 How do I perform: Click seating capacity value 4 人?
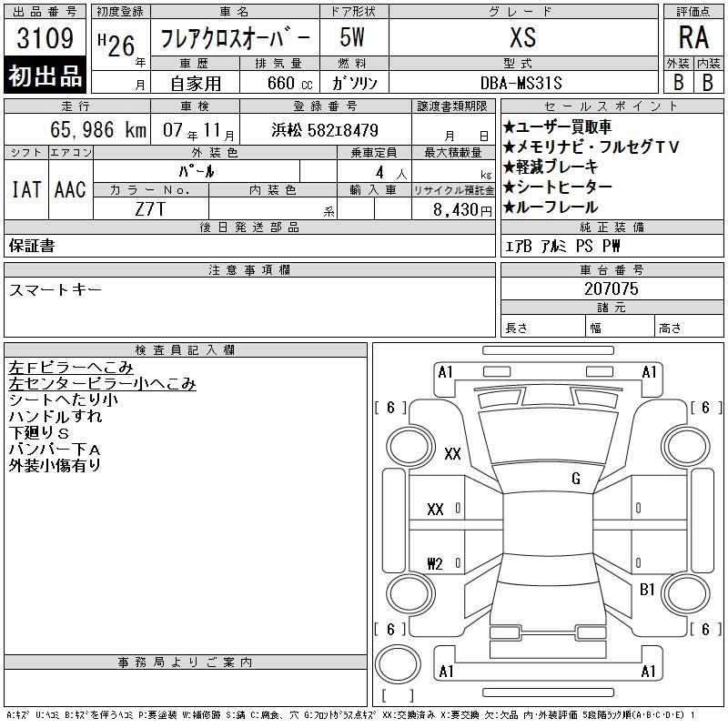point(391,173)
